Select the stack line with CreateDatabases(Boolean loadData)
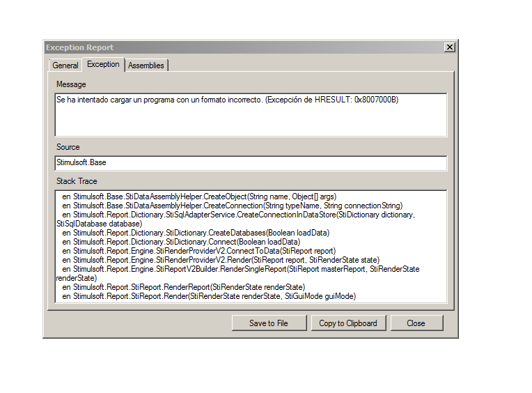The image size is (532, 393). pyautogui.click(x=196, y=233)
